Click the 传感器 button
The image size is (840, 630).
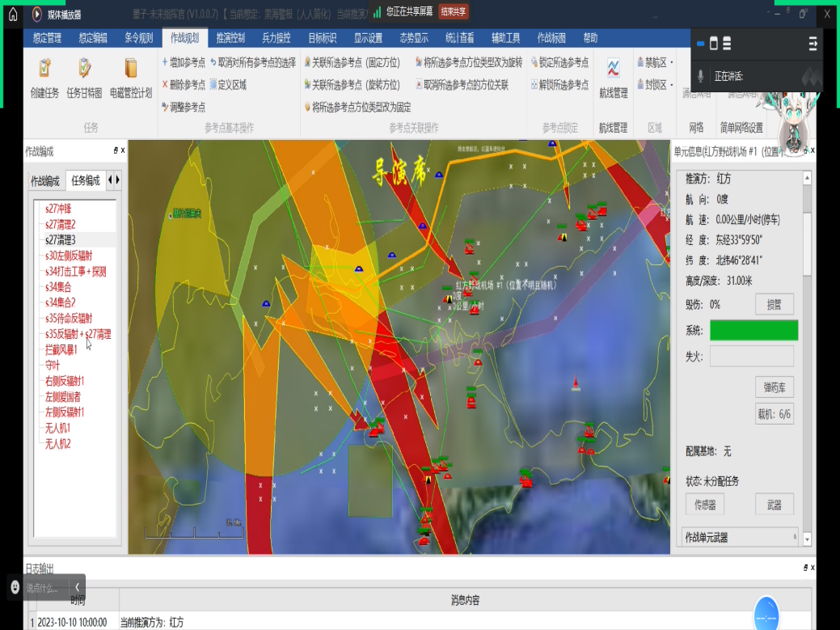704,505
